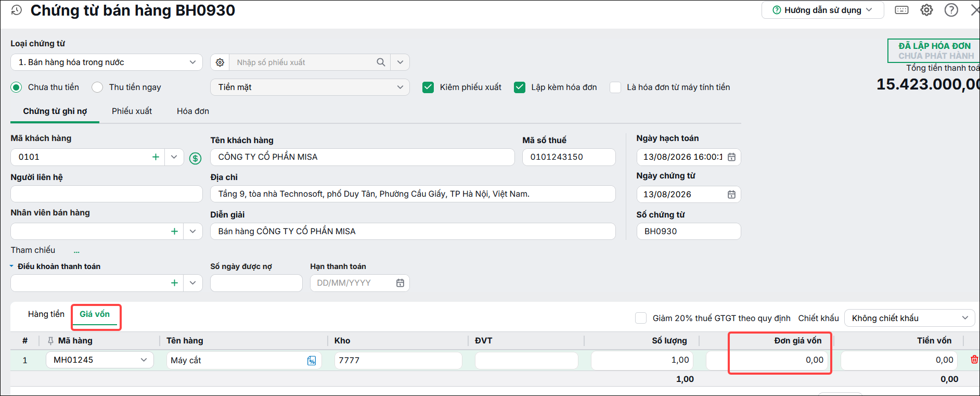Click Tiền vốn cell in row 1
This screenshot has width=980, height=396.
coord(900,360)
